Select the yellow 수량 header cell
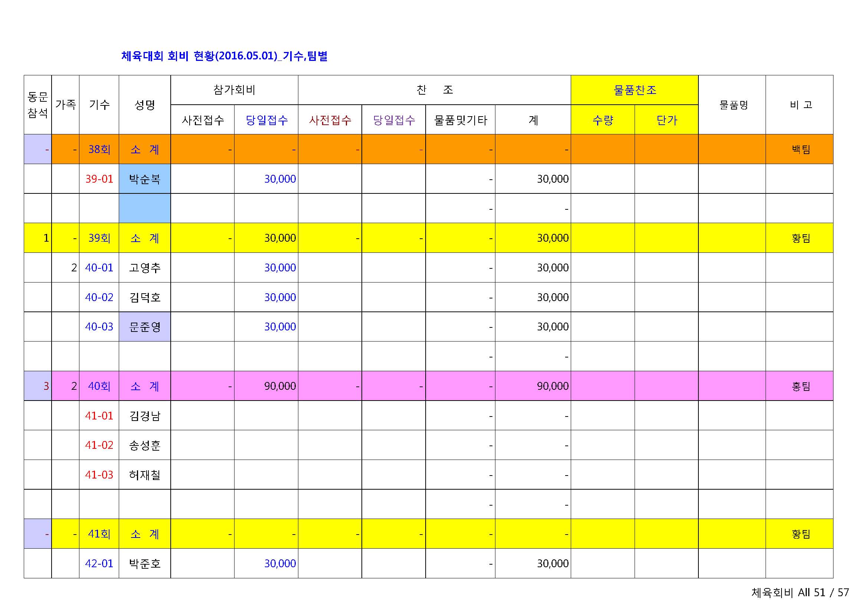The height and width of the screenshot is (614, 868). click(603, 120)
